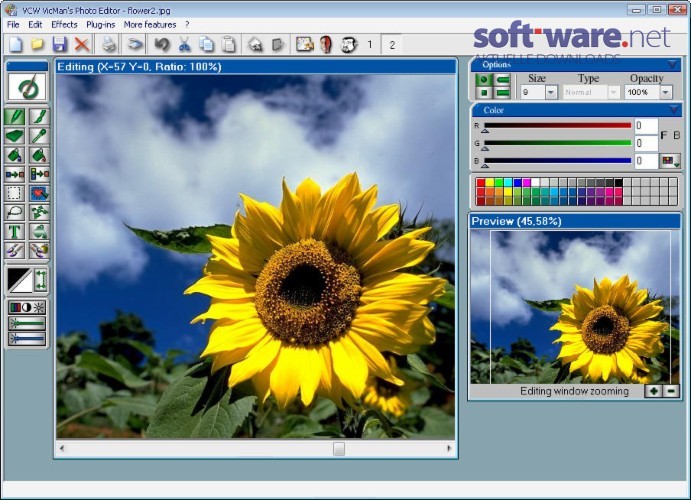Viewport: 691px width, 500px height.
Task: Click the blue horizontal line tool bar
Action: (x=27, y=339)
